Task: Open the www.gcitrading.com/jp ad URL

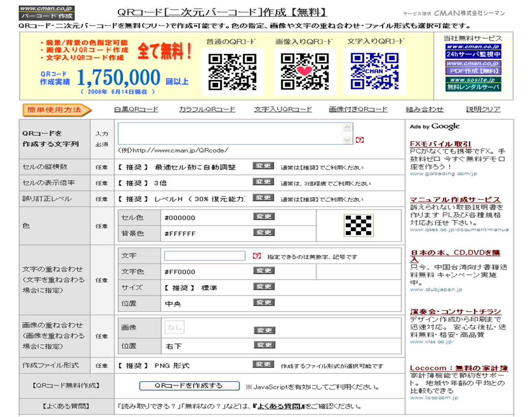Action: (x=443, y=174)
